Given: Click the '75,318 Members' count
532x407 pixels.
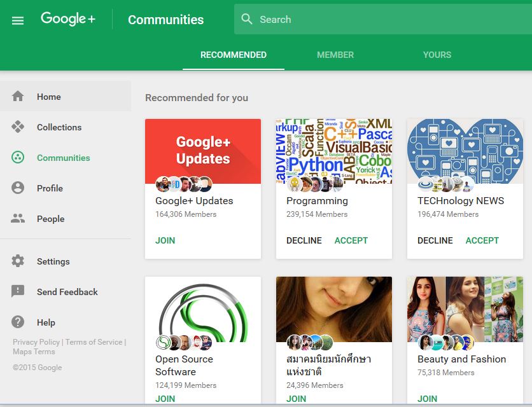Looking at the screenshot, I should pos(446,373).
